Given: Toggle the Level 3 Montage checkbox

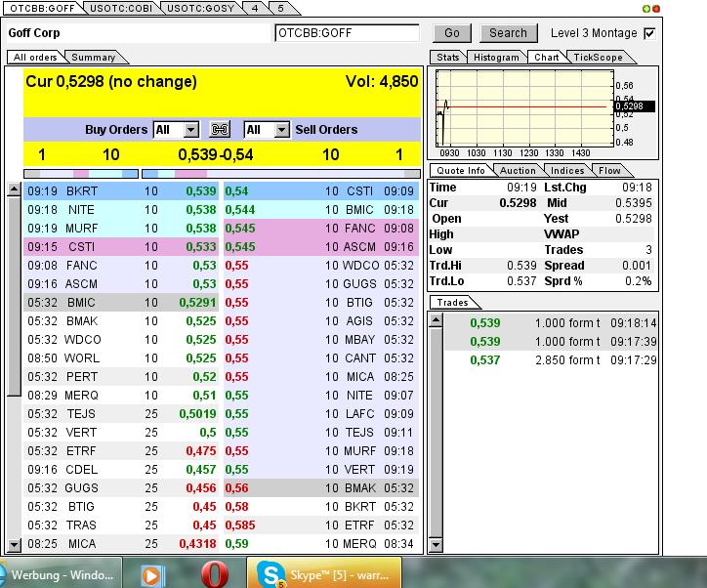Looking at the screenshot, I should [649, 33].
